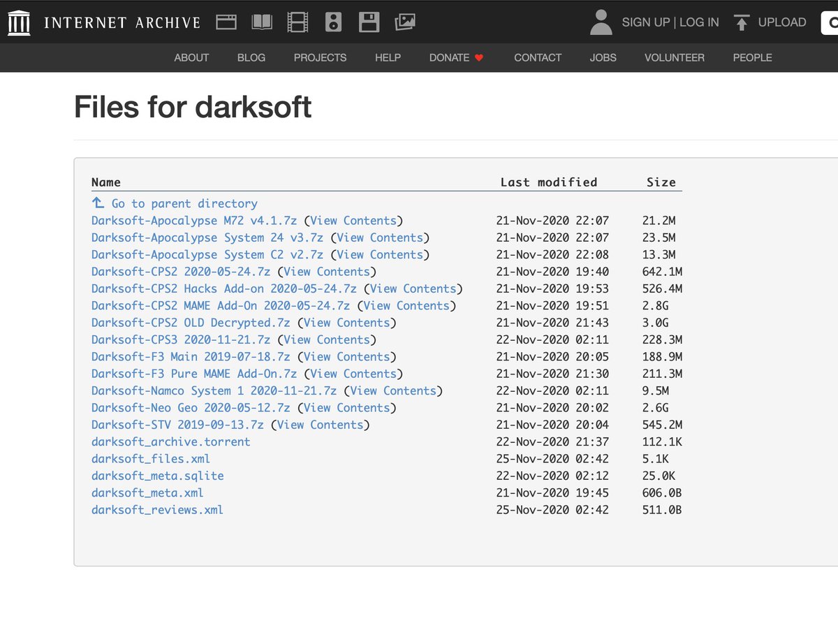This screenshot has height=644, width=838.
Task: Click LOG IN link
Action: pyautogui.click(x=699, y=22)
